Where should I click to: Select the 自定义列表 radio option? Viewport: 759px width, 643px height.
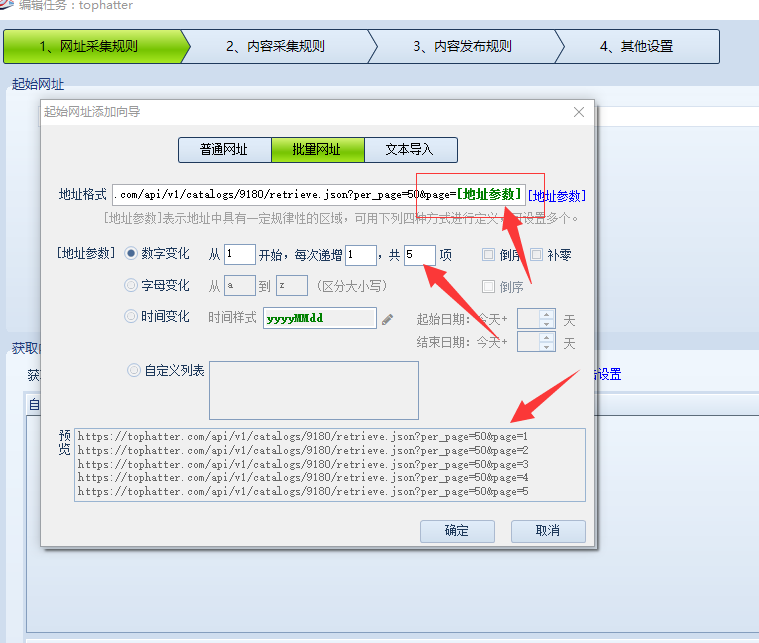(134, 370)
